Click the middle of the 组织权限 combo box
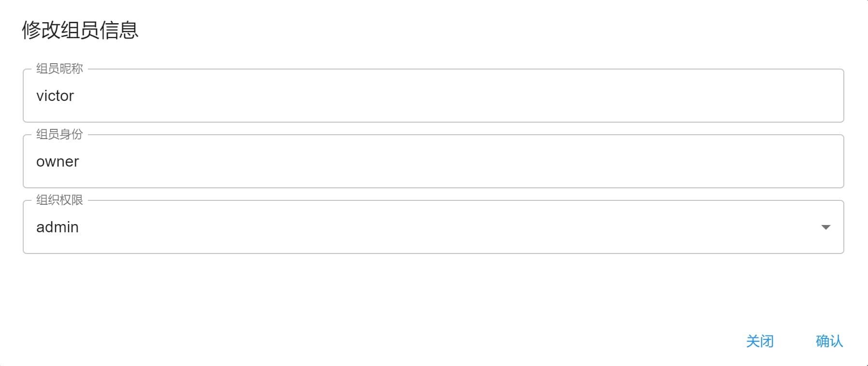This screenshot has width=868, height=366. coord(433,227)
